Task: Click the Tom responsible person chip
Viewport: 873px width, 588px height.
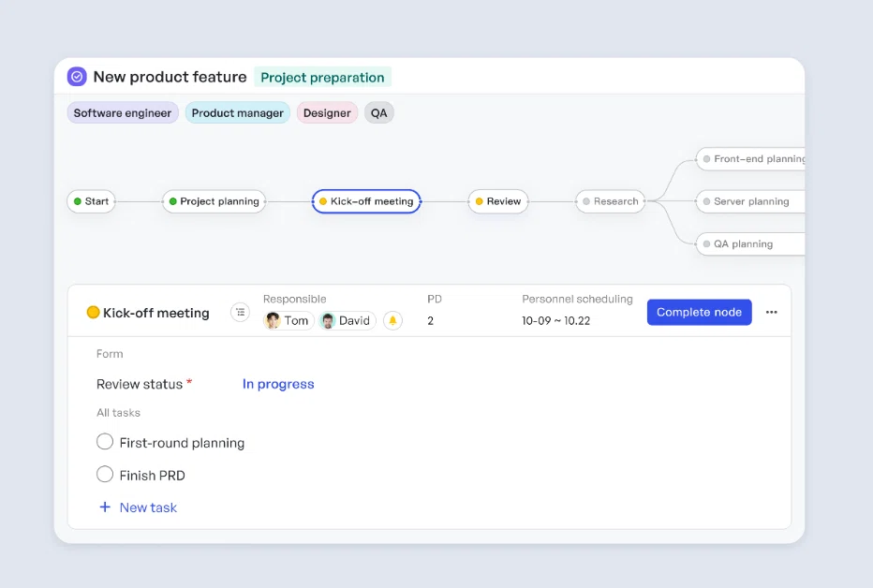Action: coord(289,320)
